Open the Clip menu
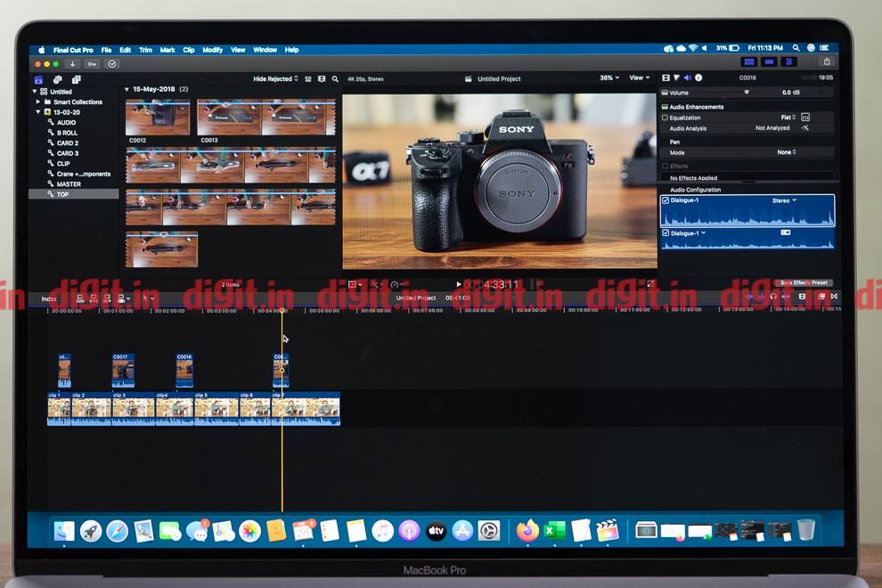This screenshot has width=882, height=588. click(189, 50)
